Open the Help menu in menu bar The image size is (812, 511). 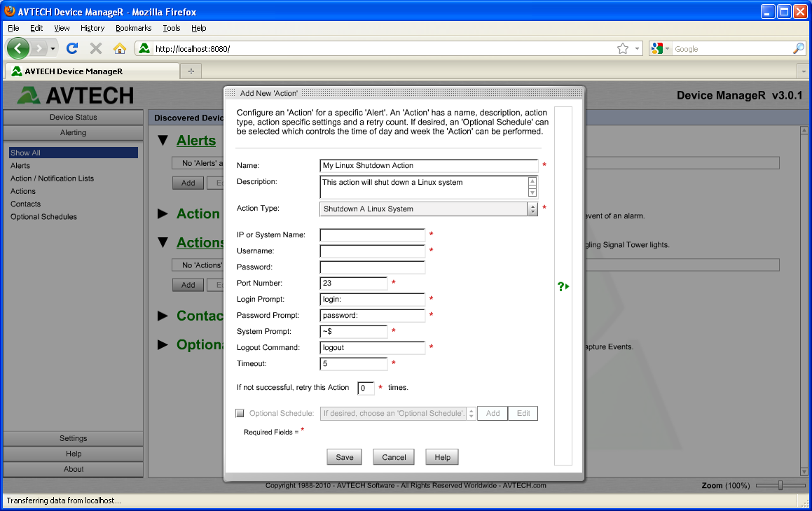[198, 28]
